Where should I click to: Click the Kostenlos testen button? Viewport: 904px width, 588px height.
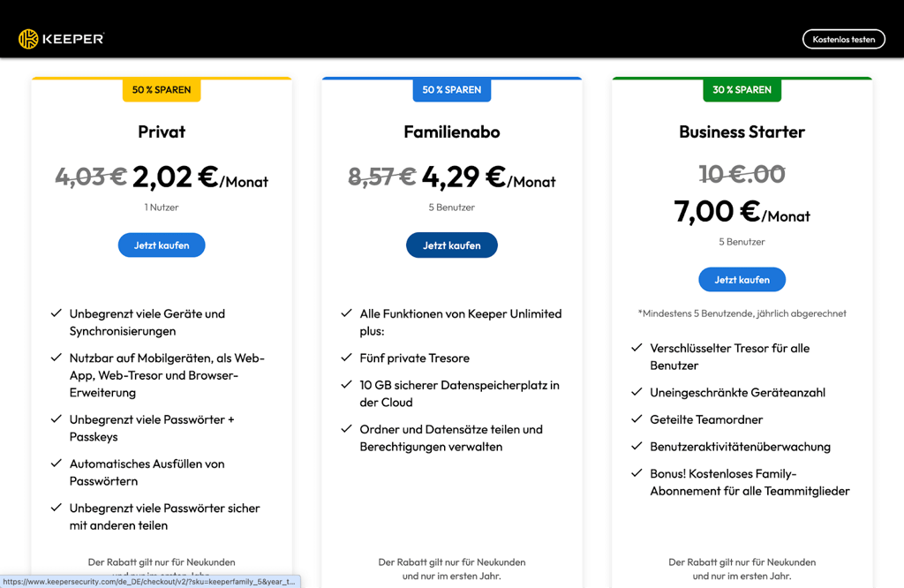coord(843,39)
